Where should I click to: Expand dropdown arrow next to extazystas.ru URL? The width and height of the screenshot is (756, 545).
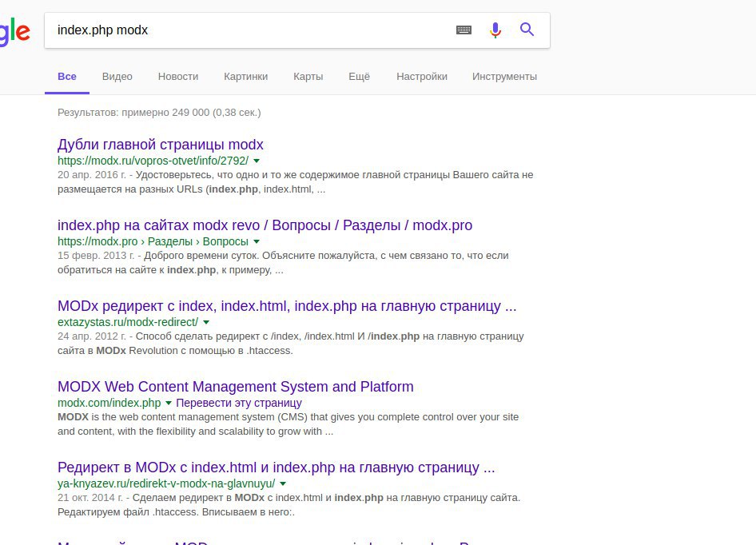point(206,322)
